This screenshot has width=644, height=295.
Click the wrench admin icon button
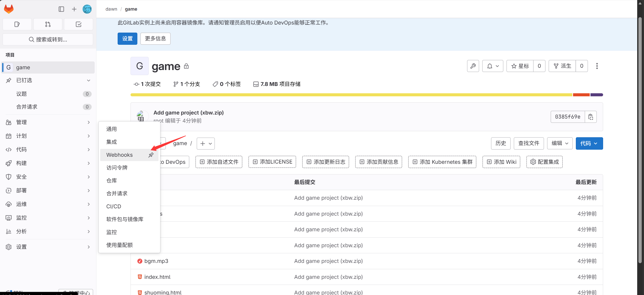click(473, 66)
